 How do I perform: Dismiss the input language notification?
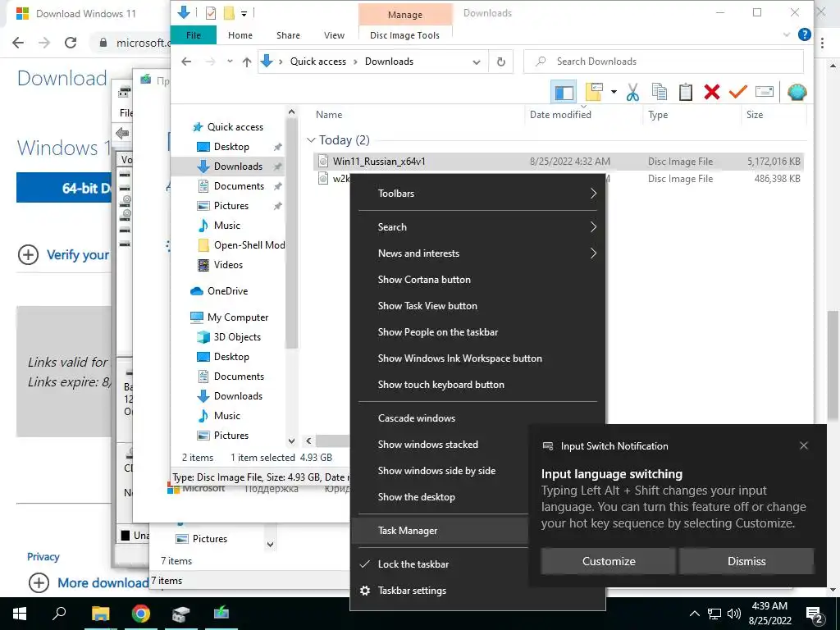tap(746, 561)
